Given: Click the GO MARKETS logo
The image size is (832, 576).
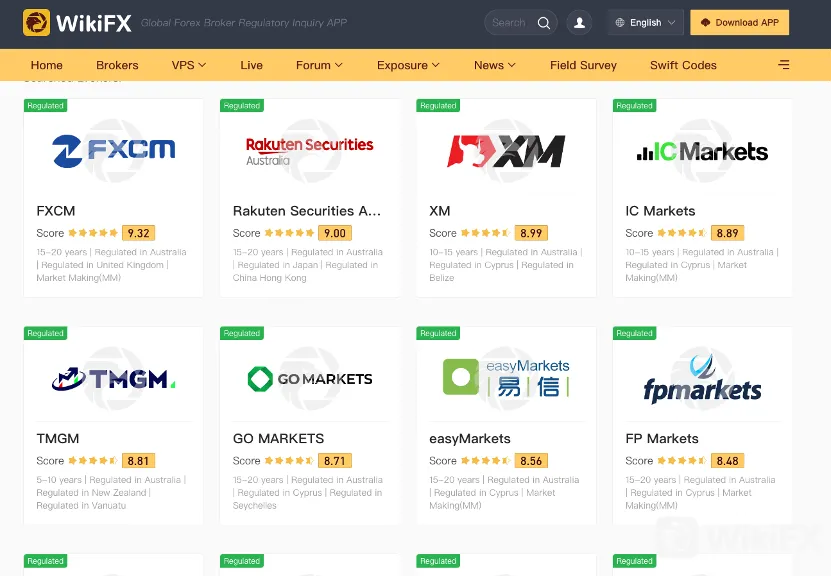Looking at the screenshot, I should tap(310, 379).
